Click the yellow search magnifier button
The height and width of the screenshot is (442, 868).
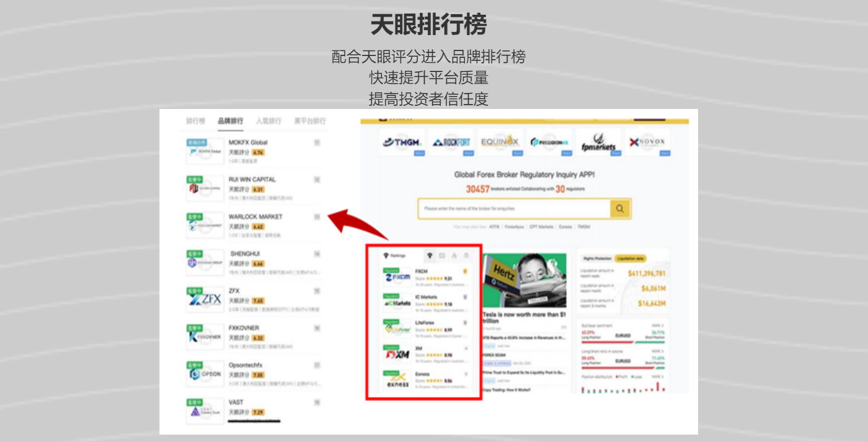[621, 209]
